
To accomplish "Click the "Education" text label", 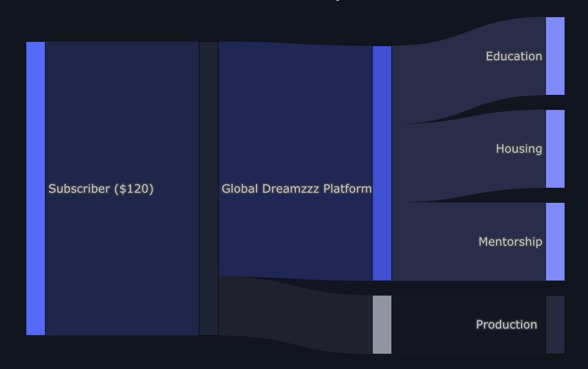I will (x=513, y=56).
